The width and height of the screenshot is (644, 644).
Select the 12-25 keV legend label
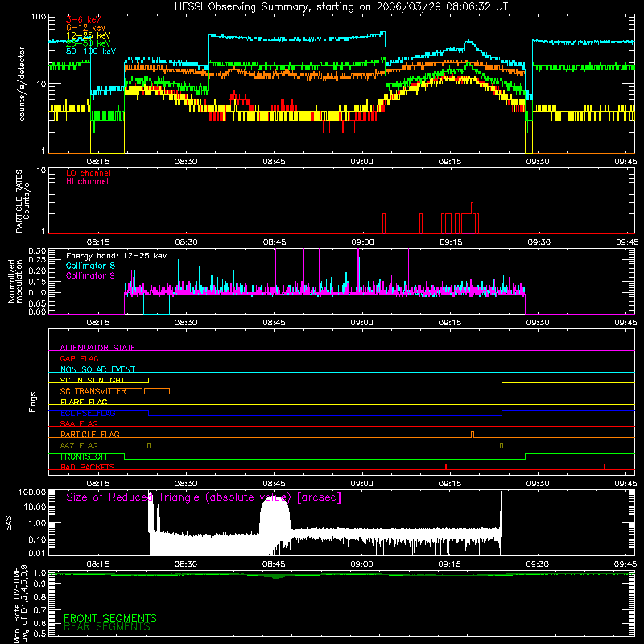click(x=88, y=35)
